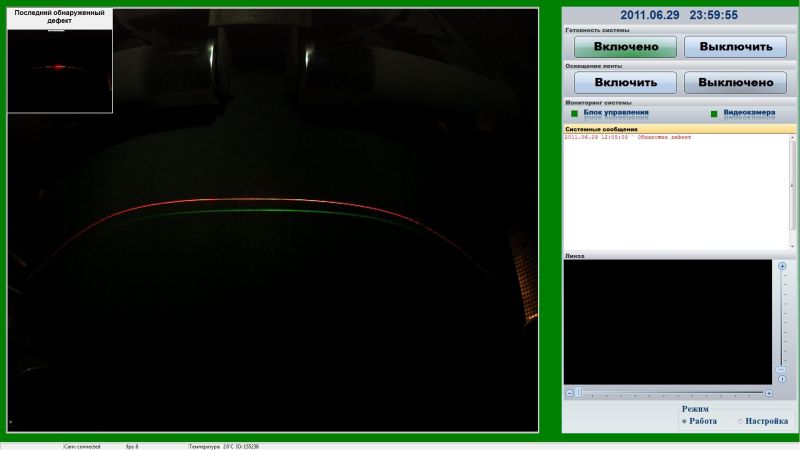
Task: Click the green Блок управления status indicator
Action: pos(574,113)
